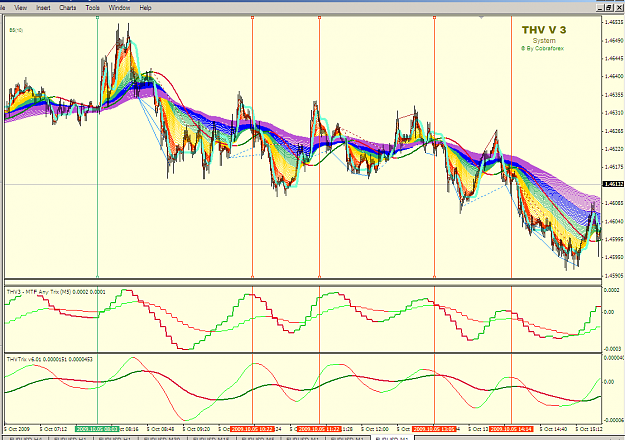The image size is (625, 440).
Task: Select the red 2009.10.05 13:05 date label
Action: 434,429
